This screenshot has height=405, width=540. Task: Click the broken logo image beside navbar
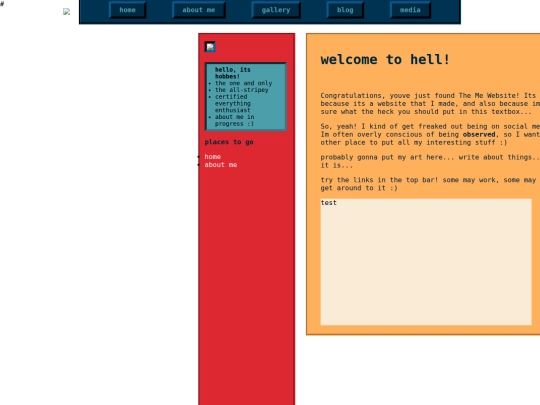(x=66, y=12)
